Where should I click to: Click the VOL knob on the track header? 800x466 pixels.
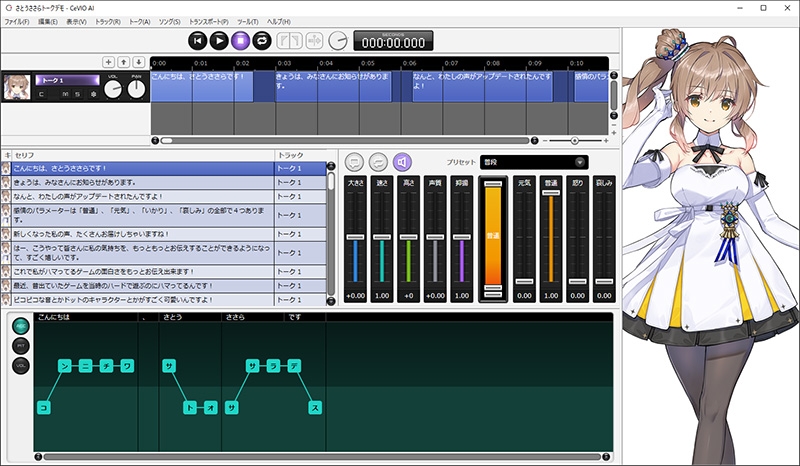tap(113, 89)
